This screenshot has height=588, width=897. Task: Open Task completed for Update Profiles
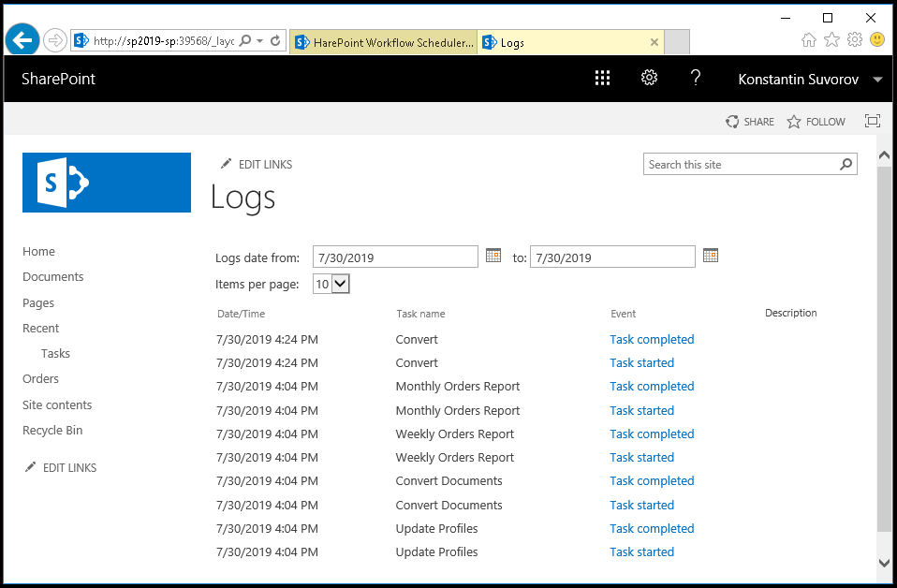(x=652, y=528)
